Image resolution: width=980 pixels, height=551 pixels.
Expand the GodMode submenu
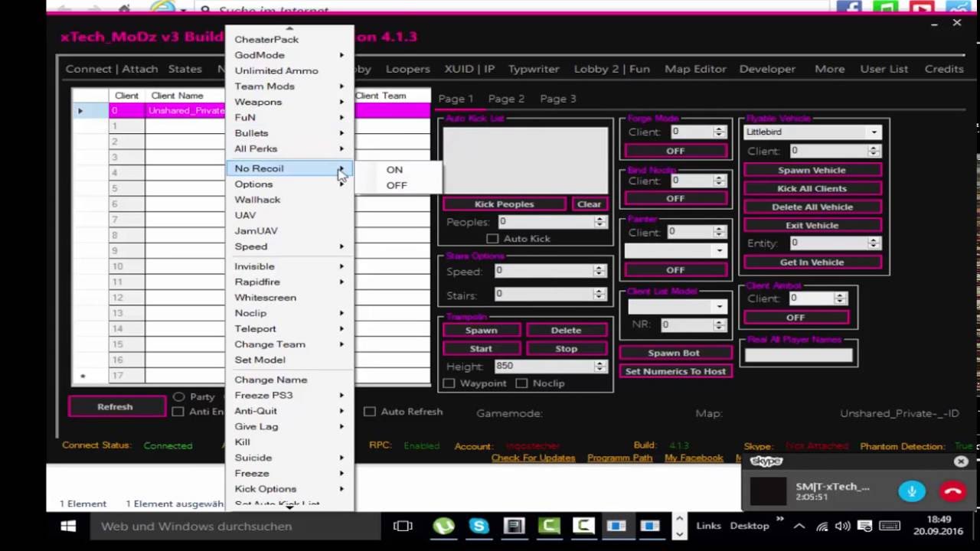[x=289, y=55]
